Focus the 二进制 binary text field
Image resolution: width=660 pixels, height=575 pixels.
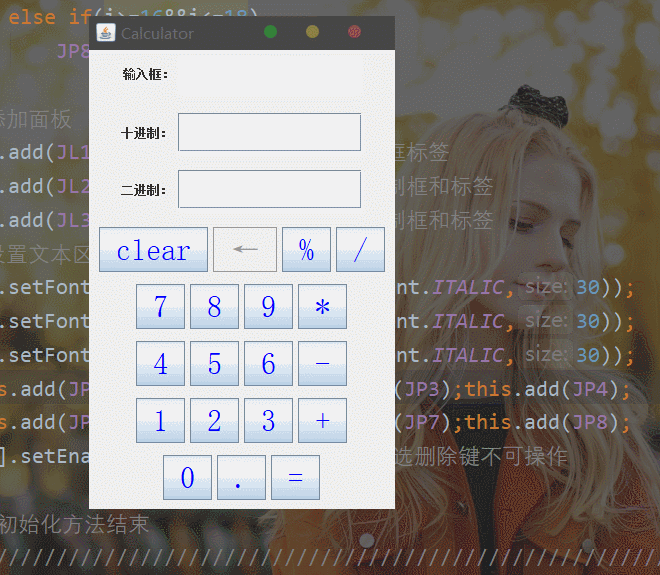click(x=269, y=189)
